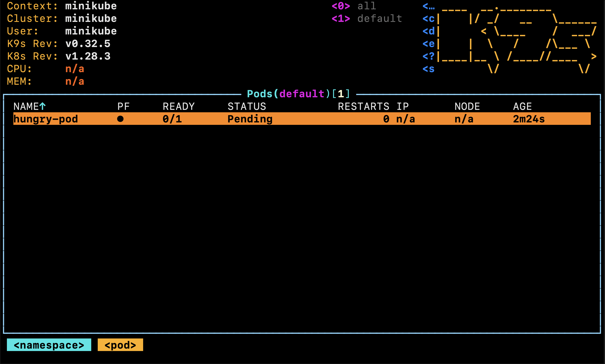This screenshot has width=605, height=364.
Task: Click the NAME sort arrow indicator
Action: coord(42,106)
